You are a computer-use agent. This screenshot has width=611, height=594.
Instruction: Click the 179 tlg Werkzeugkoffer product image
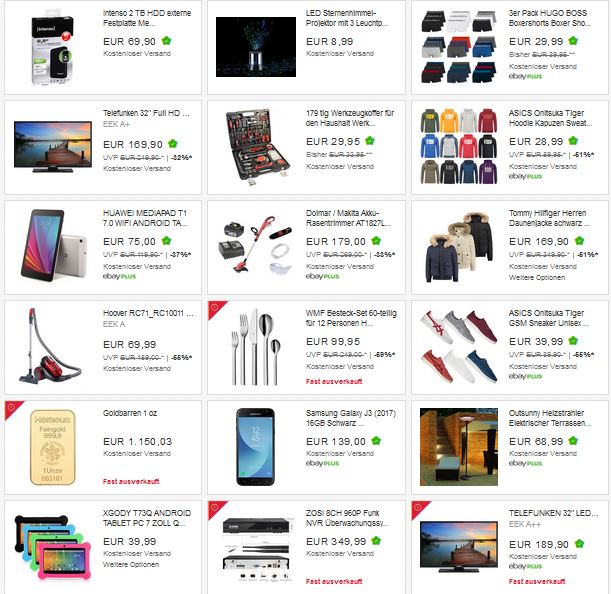coord(258,147)
